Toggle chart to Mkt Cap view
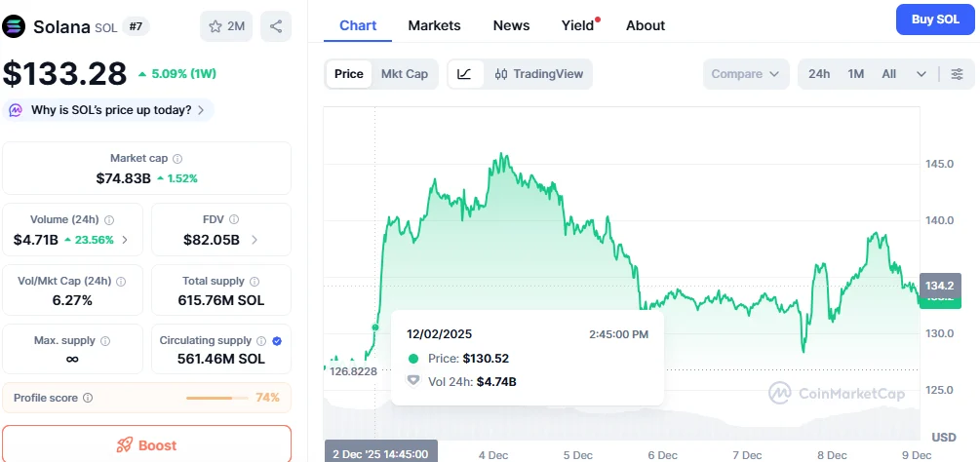The height and width of the screenshot is (462, 980). [x=404, y=74]
